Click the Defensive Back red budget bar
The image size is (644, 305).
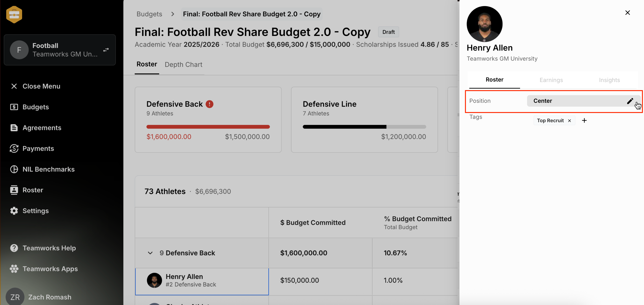click(208, 127)
